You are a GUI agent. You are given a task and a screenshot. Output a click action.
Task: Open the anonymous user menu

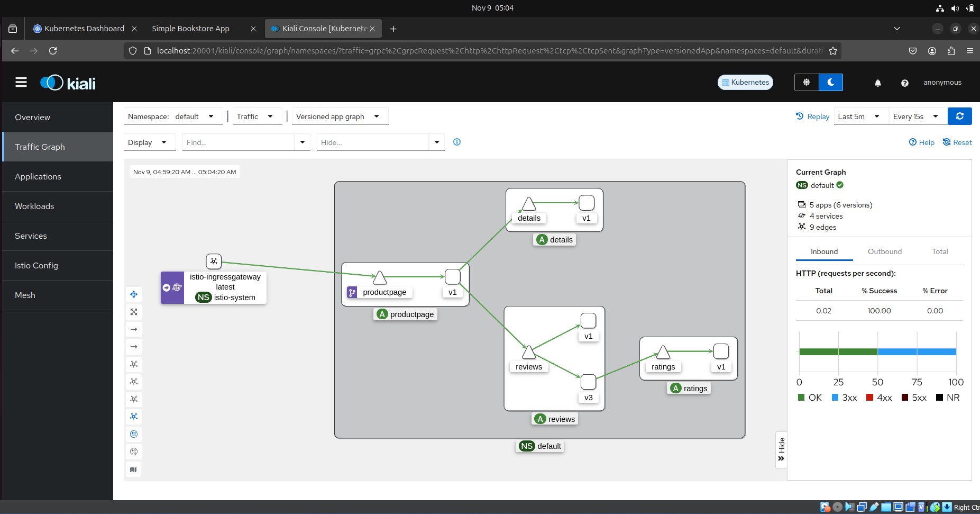pyautogui.click(x=942, y=83)
